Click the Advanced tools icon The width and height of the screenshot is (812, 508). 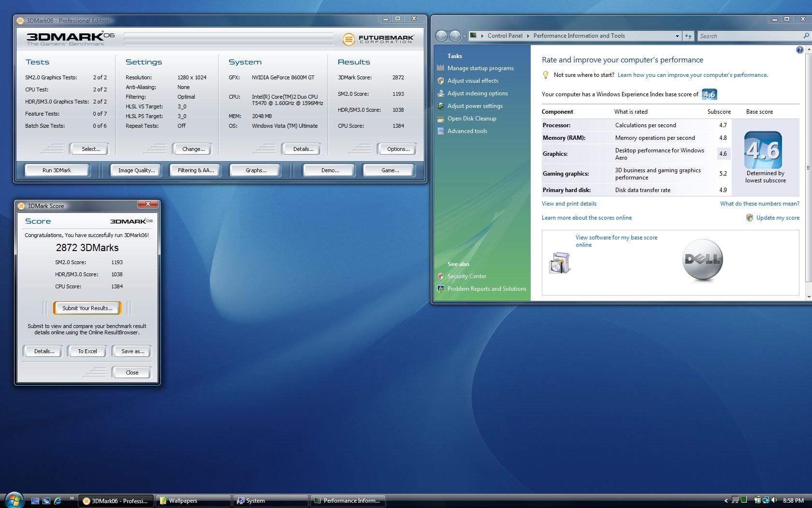click(440, 131)
